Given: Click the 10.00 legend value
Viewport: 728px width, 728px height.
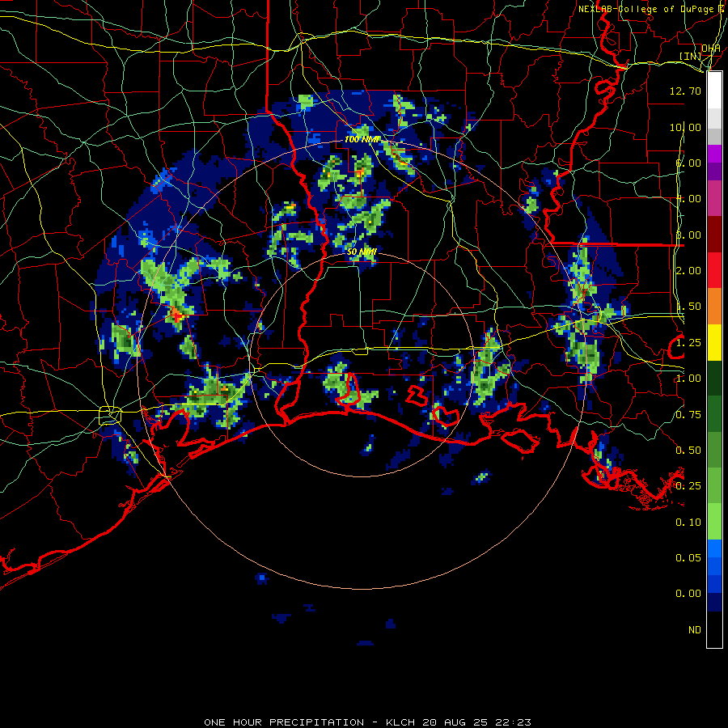Looking at the screenshot, I should pos(685,127).
